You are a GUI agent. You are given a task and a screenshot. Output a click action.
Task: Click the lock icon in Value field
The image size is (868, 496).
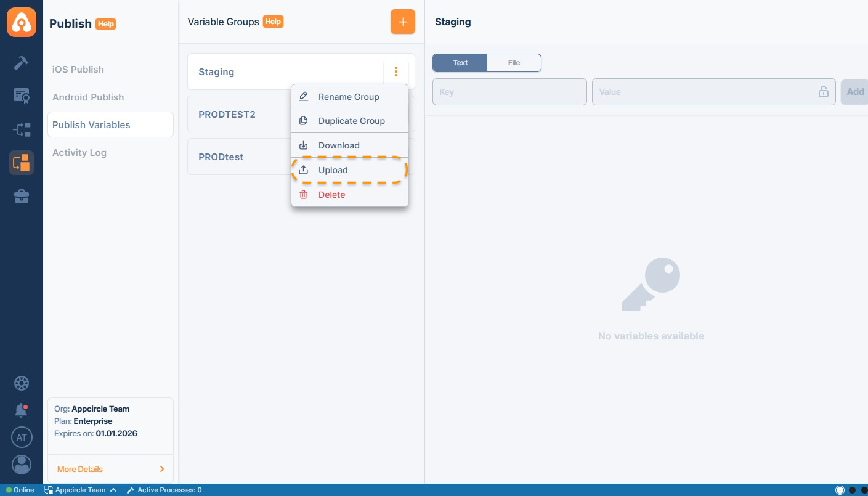click(x=823, y=92)
